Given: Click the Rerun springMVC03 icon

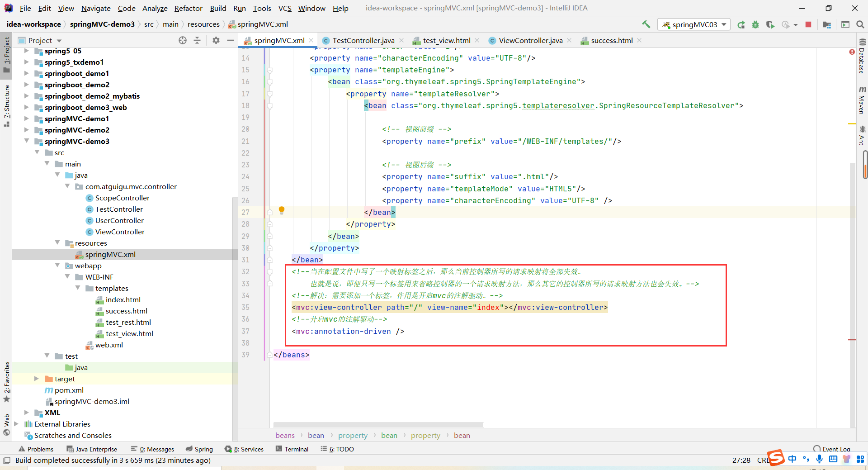Looking at the screenshot, I should pyautogui.click(x=741, y=24).
